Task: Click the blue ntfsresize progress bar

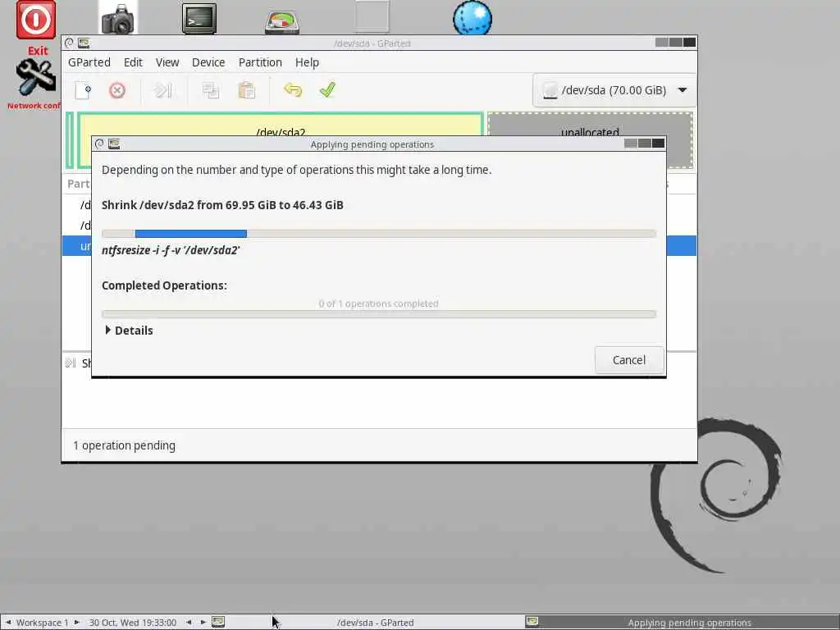Action: tap(379, 234)
